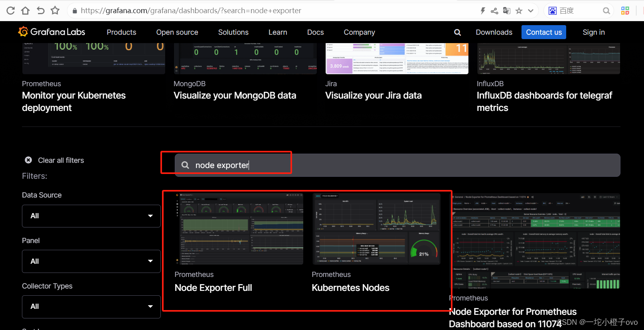This screenshot has width=644, height=330.
Task: Click the Node Exporter Full title
Action: coord(213,288)
